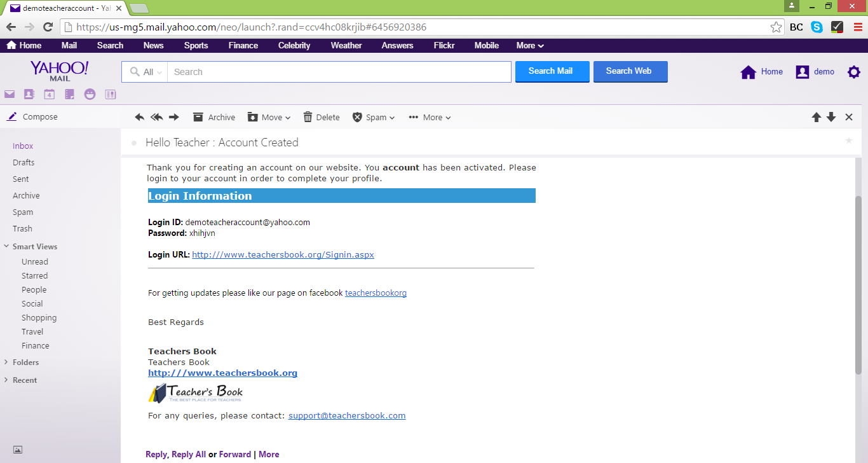This screenshot has width=868, height=463.
Task: Open News in Yahoo top bar
Action: [153, 45]
